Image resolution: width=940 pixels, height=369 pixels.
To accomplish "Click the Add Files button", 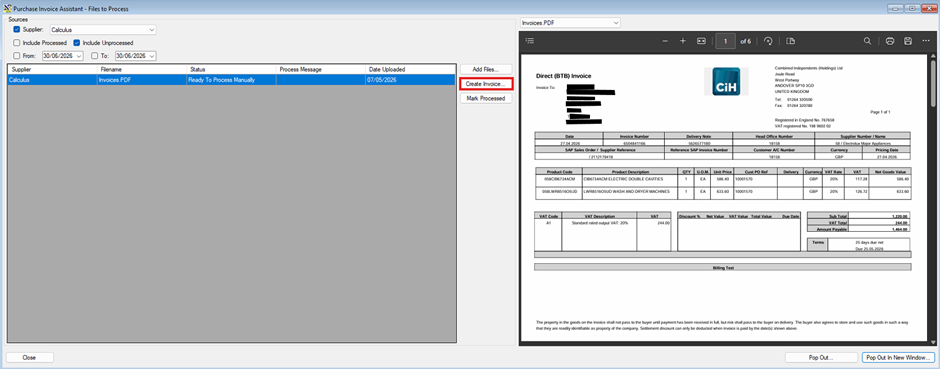I will [486, 69].
